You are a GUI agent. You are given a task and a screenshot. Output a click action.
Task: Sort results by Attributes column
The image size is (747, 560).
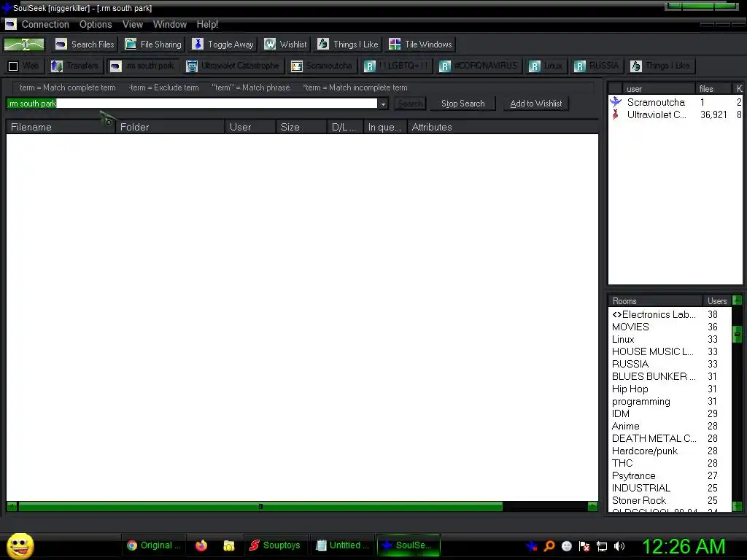tap(503, 127)
